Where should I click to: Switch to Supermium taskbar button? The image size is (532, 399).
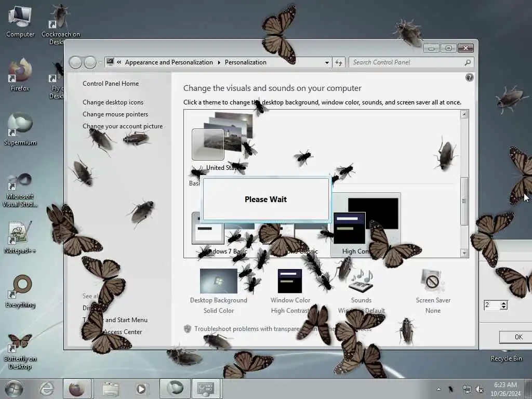click(x=175, y=389)
